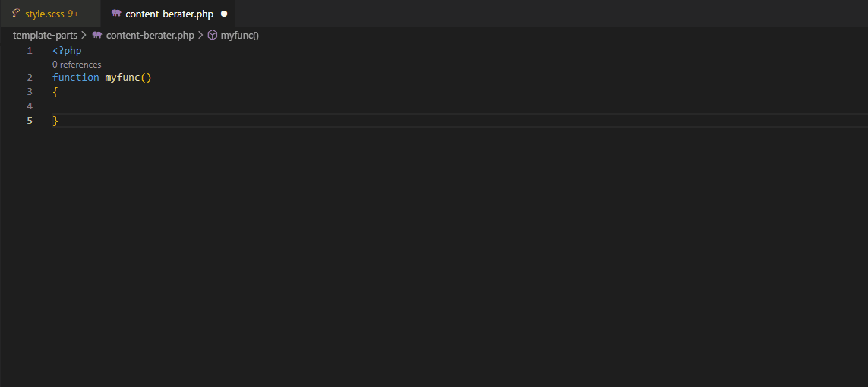Click the PHP file icon in the breadcrumb

click(x=97, y=35)
